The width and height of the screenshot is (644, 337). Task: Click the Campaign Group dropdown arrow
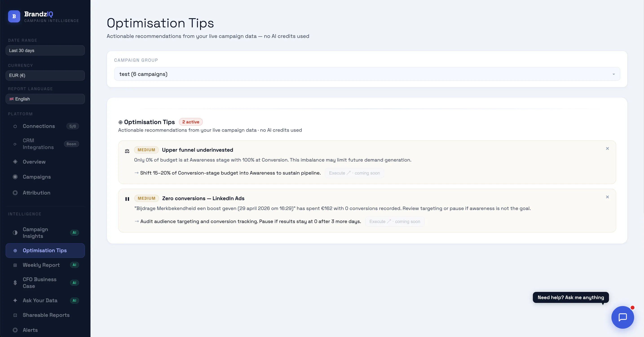613,74
